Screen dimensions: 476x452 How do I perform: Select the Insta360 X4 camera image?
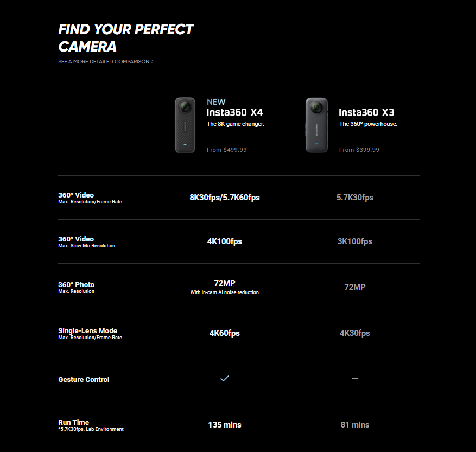point(185,125)
